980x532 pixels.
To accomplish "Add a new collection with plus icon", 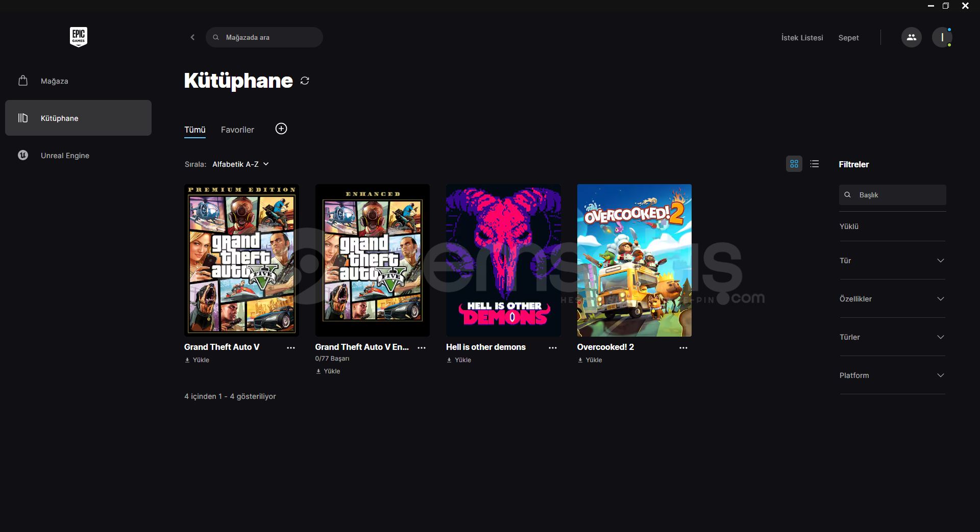I will [x=281, y=129].
